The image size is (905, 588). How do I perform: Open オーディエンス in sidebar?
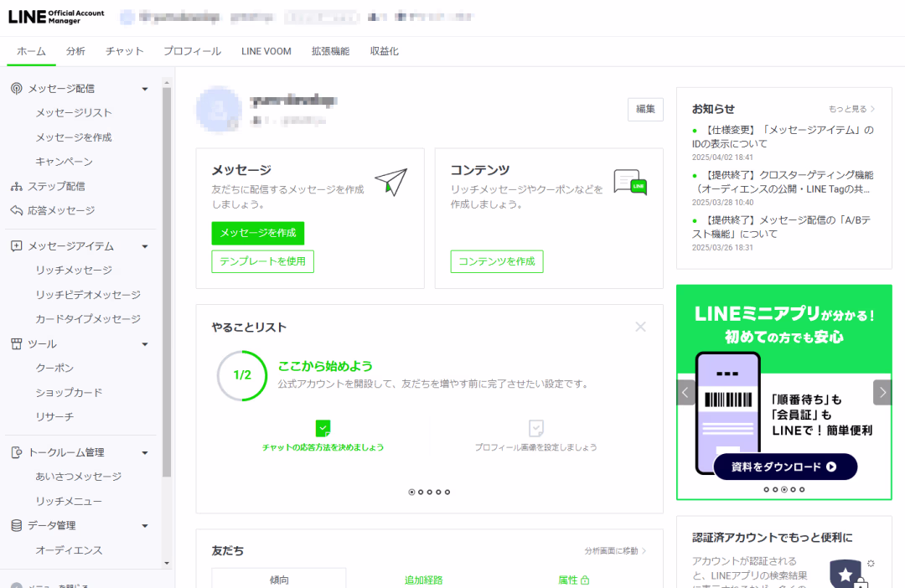pyautogui.click(x=70, y=550)
